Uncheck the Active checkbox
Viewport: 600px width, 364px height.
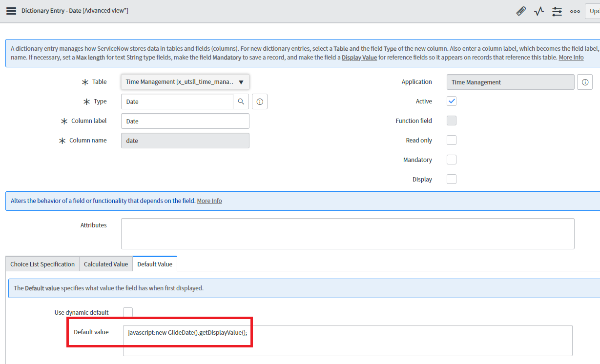click(x=451, y=101)
